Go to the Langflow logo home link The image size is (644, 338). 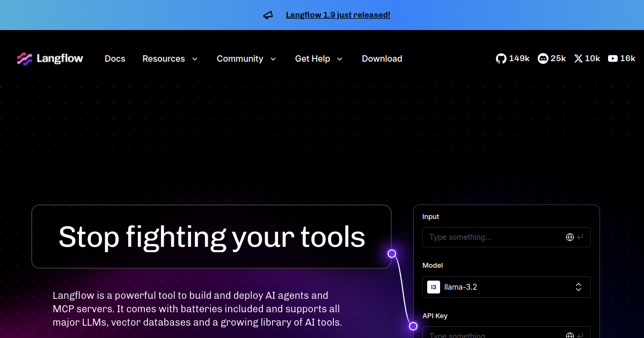point(50,58)
